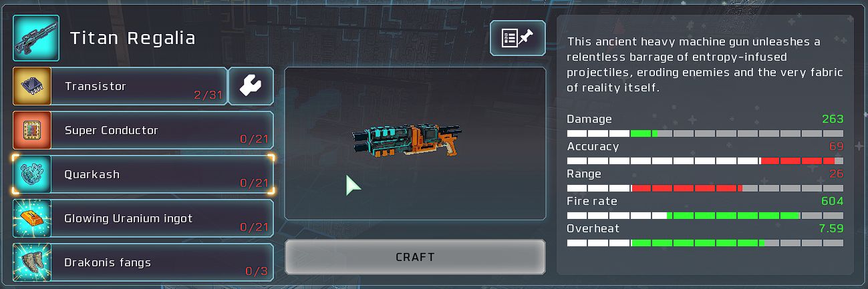This screenshot has width=868, height=289.
Task: Click the Overheat stat bar
Action: [x=705, y=243]
